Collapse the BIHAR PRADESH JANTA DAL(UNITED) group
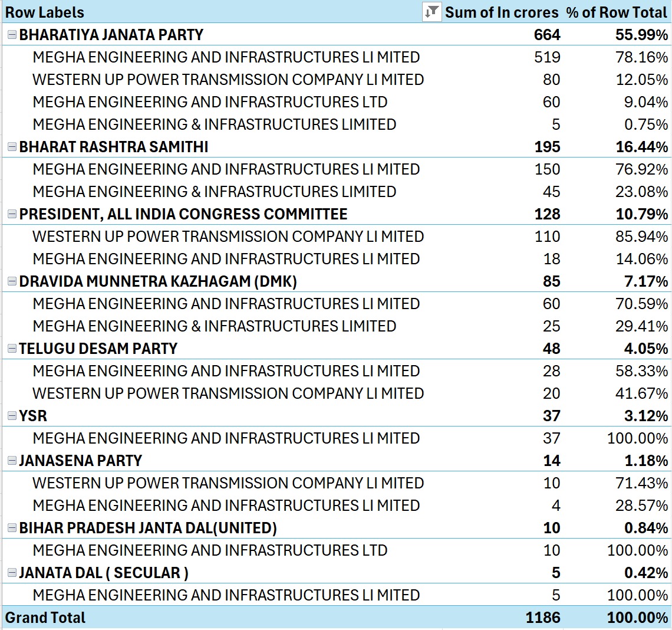 [12, 528]
